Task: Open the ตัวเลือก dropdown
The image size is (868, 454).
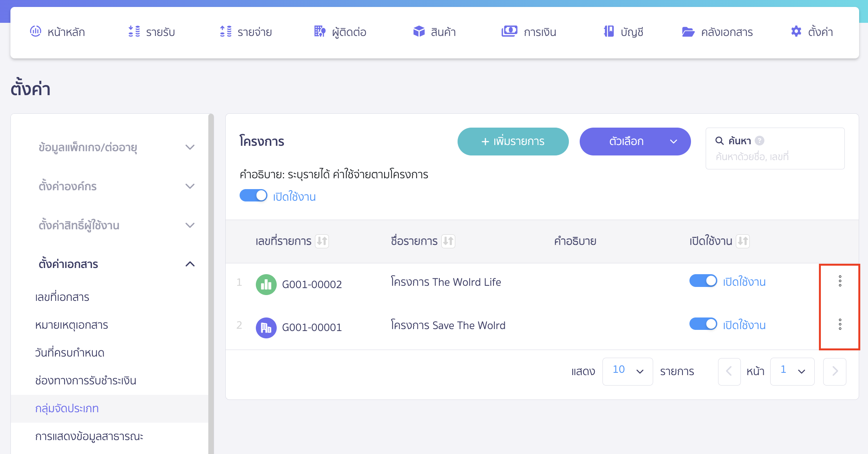Action: pyautogui.click(x=635, y=142)
